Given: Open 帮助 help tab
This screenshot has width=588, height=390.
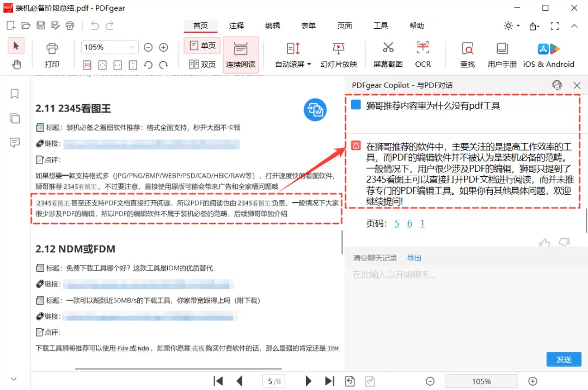Looking at the screenshot, I should coord(416,26).
